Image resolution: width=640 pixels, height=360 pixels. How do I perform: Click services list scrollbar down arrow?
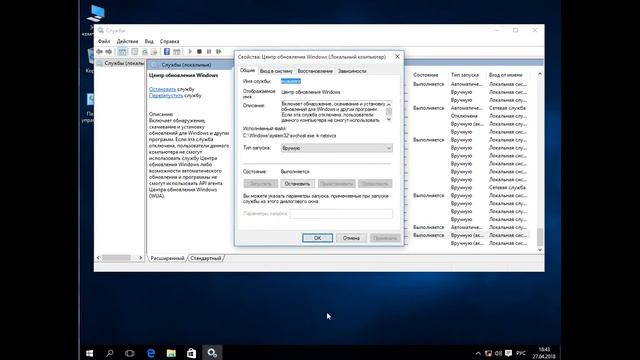540,250
